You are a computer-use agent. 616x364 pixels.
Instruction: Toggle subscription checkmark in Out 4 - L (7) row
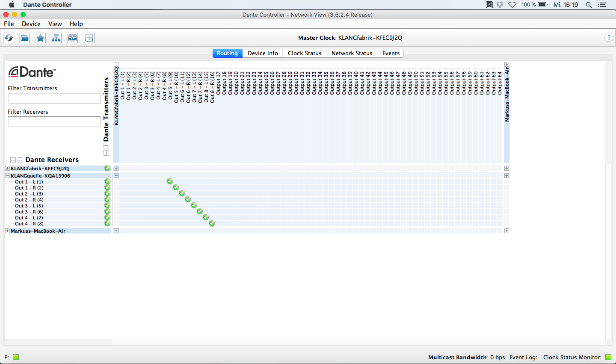206,217
